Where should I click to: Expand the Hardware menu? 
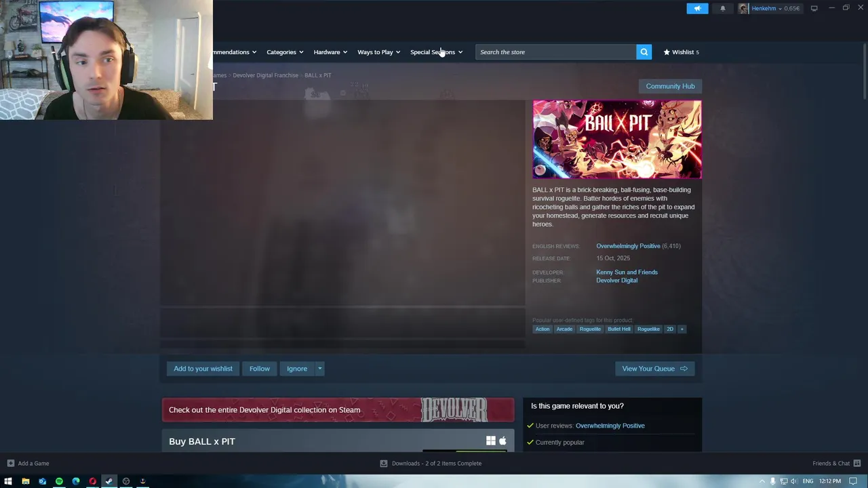[330, 52]
